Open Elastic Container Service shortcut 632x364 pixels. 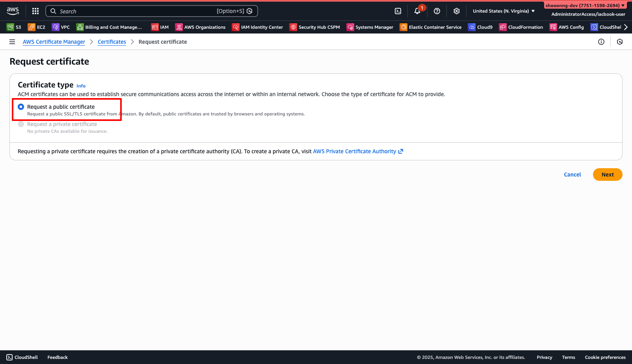(431, 27)
